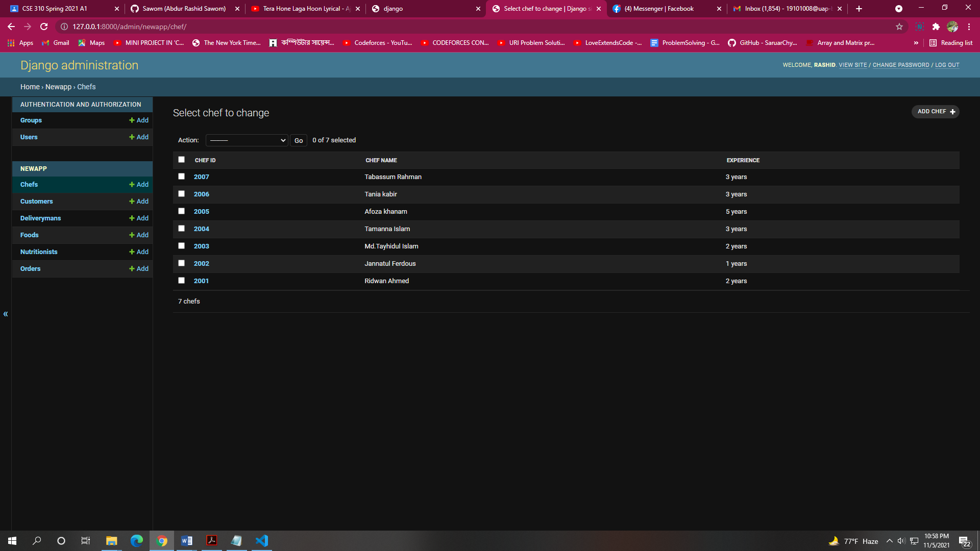The width and height of the screenshot is (980, 551).
Task: Click plus icon beside Add Chef
Action: [952, 112]
